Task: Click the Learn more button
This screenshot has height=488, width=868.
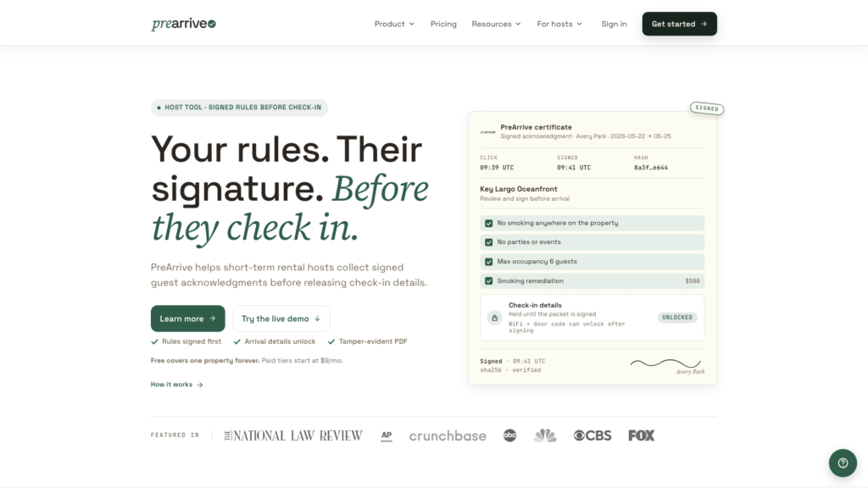Action: click(187, 319)
